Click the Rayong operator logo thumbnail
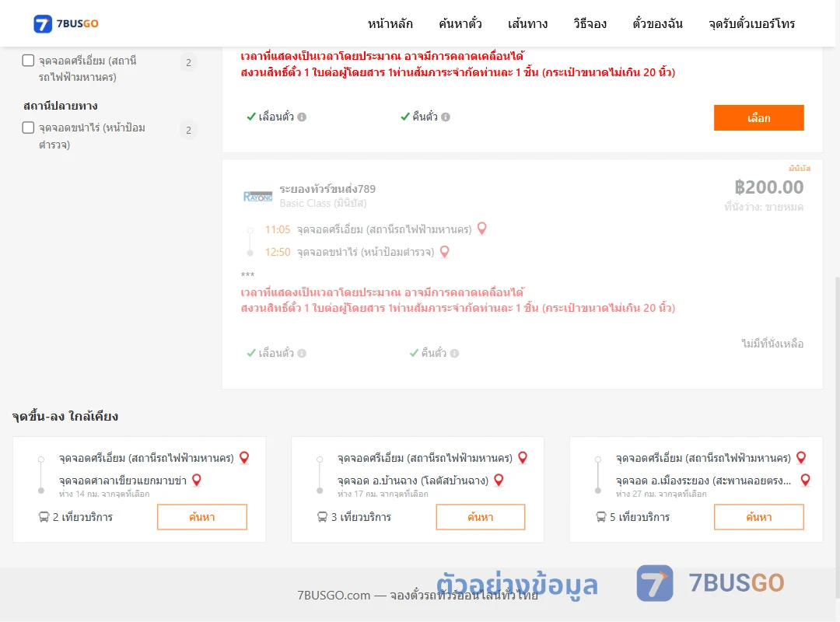The image size is (840, 622). [x=257, y=196]
